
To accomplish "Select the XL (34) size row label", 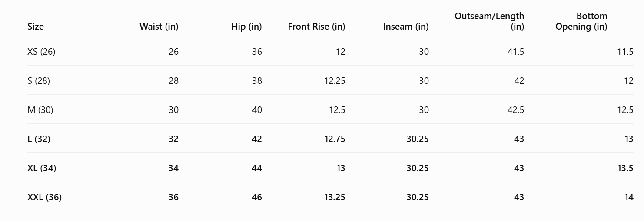I will click(42, 168).
